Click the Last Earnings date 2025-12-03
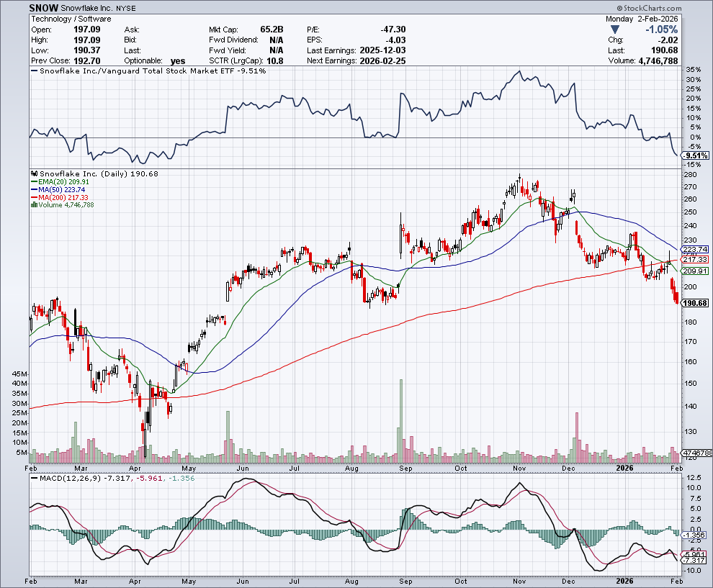This screenshot has width=713, height=588. [382, 50]
